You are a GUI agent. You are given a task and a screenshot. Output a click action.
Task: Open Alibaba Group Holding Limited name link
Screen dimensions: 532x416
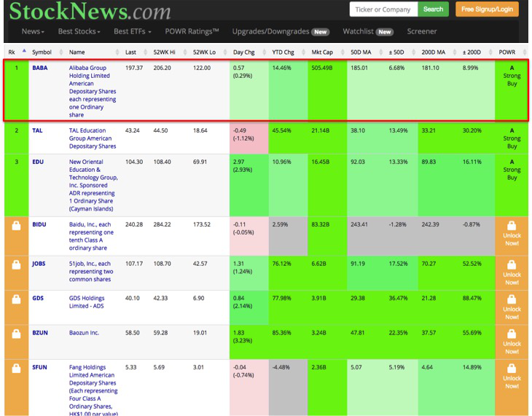[93, 91]
